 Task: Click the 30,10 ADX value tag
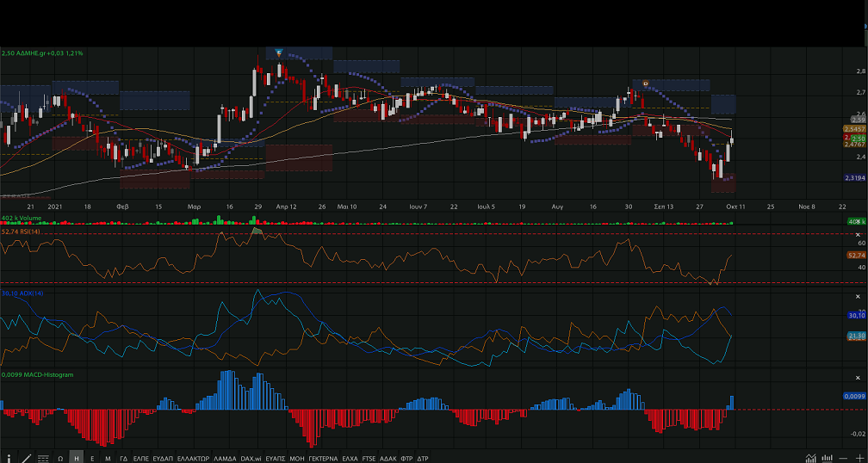click(856, 315)
